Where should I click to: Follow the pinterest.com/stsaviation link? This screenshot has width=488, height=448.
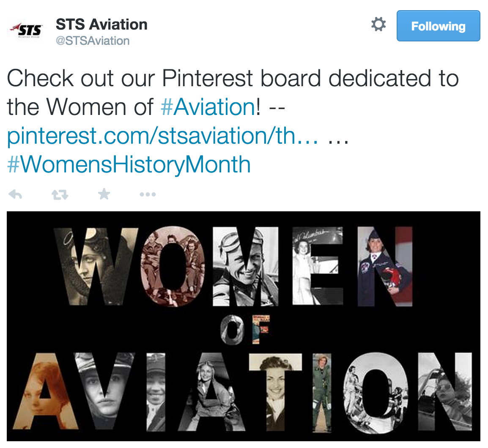163,136
